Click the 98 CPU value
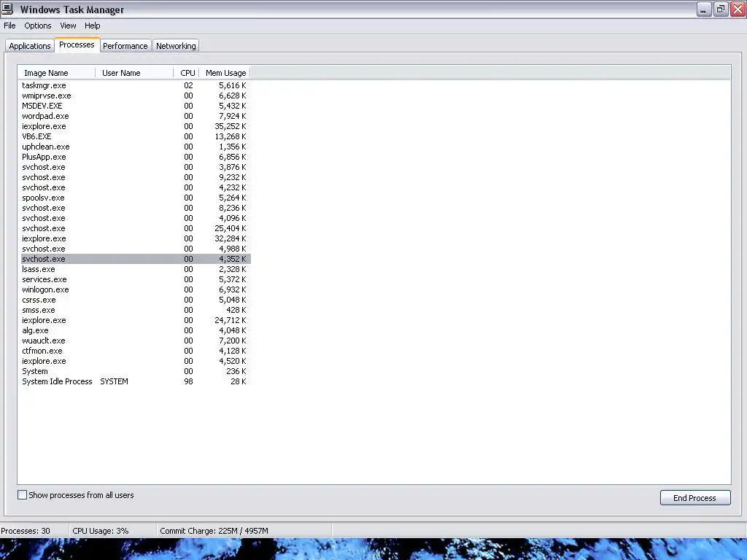The height and width of the screenshot is (560, 747). tap(189, 381)
